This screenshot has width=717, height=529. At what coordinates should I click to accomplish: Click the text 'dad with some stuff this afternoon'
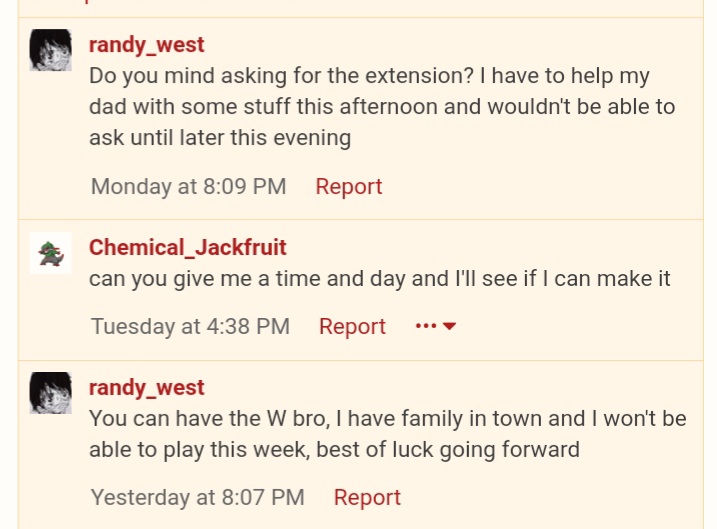click(264, 107)
